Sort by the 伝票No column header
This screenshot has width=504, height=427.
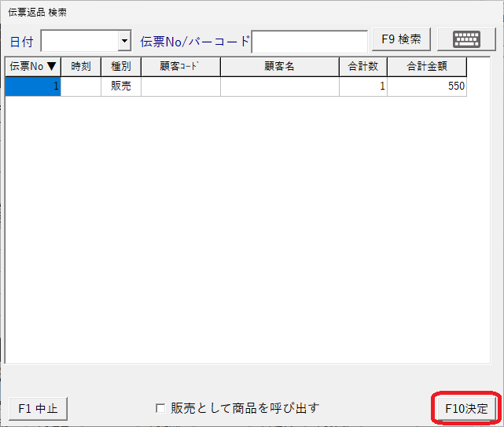(x=33, y=67)
